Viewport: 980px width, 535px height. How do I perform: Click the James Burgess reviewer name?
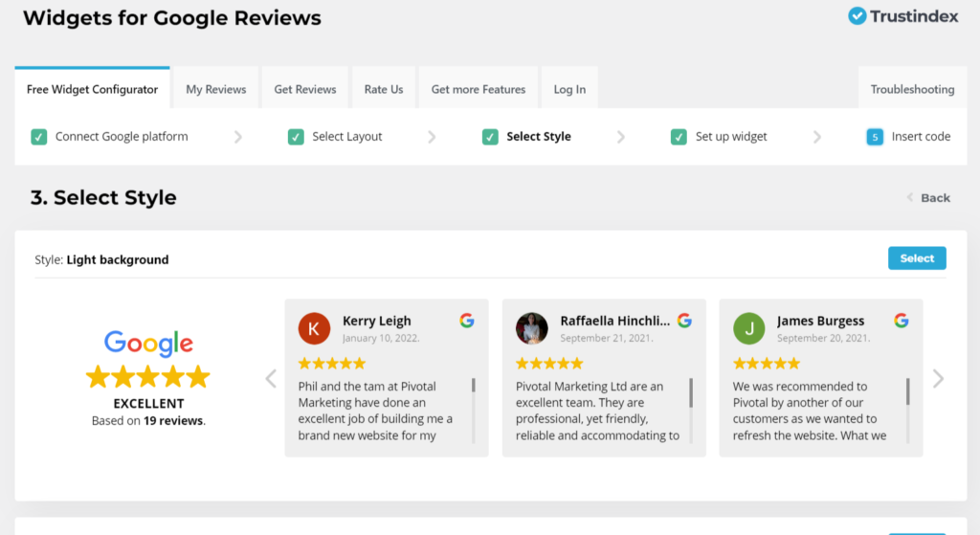click(820, 321)
